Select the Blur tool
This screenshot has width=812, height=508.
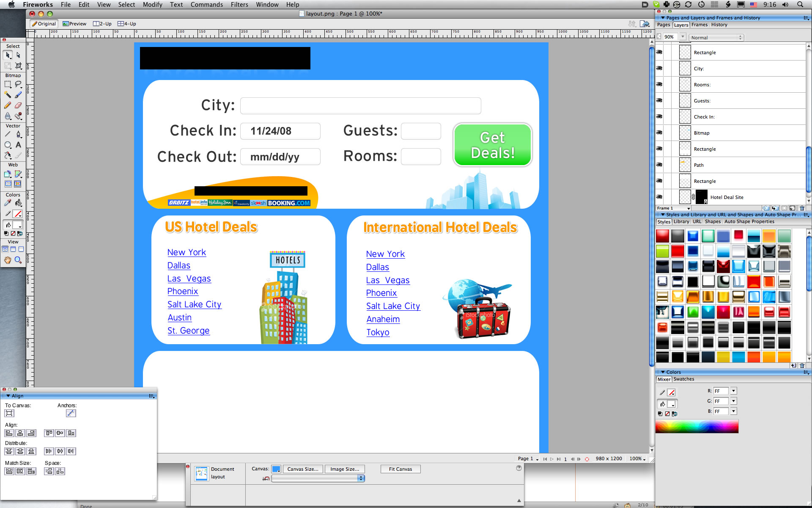click(8, 116)
